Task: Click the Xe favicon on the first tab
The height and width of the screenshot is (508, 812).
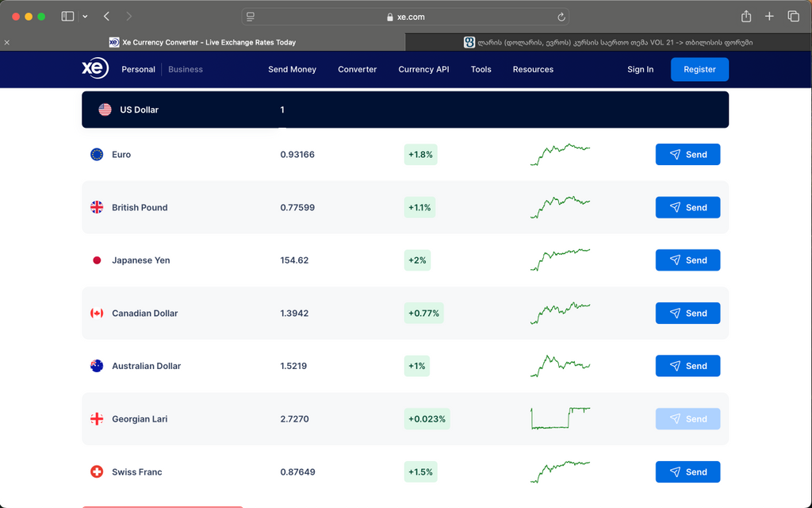Action: [x=114, y=43]
